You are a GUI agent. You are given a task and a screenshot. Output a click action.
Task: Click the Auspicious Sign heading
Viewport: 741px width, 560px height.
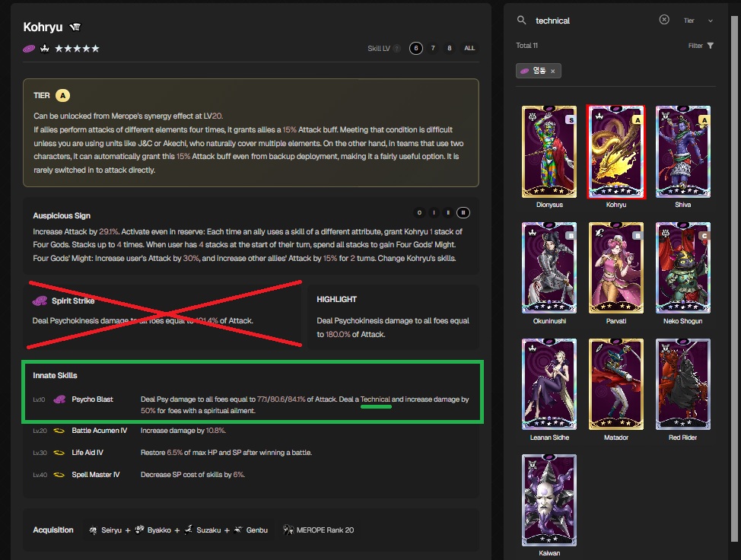[x=62, y=215]
